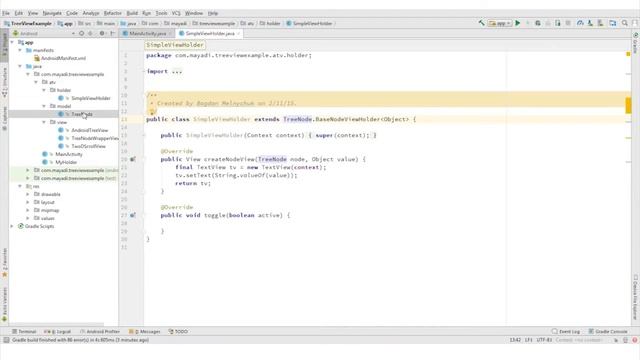Open the Messages tool window
Image resolution: width=640 pixels, height=360 pixels.
coord(144,331)
